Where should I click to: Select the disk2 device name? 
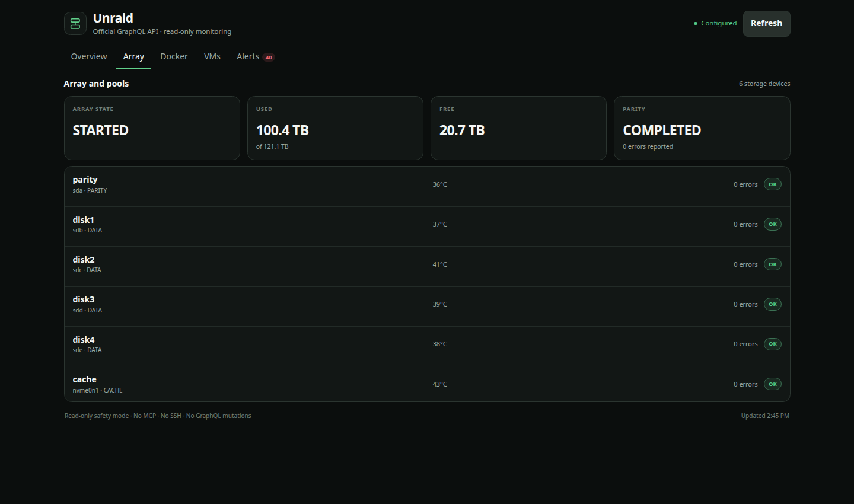coord(84,260)
